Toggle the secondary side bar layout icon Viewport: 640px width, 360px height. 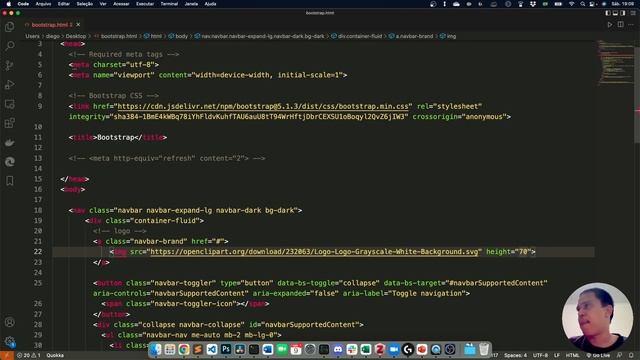tap(623, 13)
